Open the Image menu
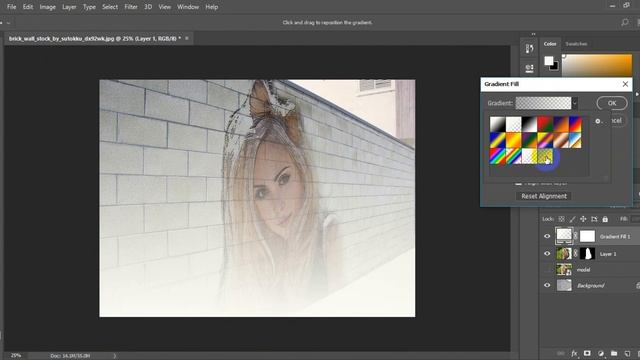 pos(47,7)
